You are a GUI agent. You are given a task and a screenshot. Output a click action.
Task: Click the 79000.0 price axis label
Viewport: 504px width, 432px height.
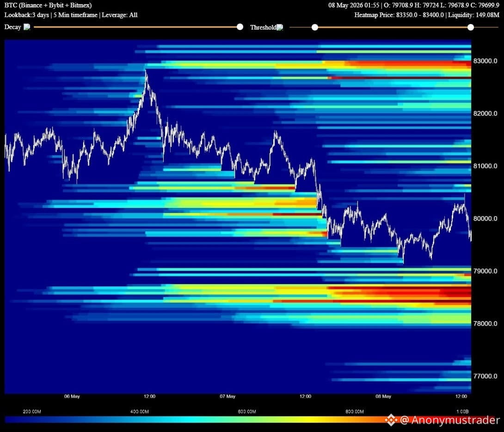[x=485, y=271]
